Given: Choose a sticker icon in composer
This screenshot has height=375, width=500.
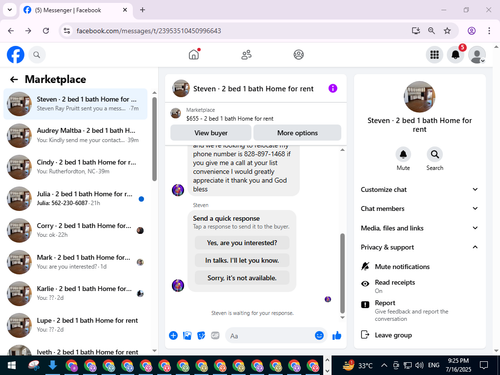Looking at the screenshot, I should pos(201,335).
